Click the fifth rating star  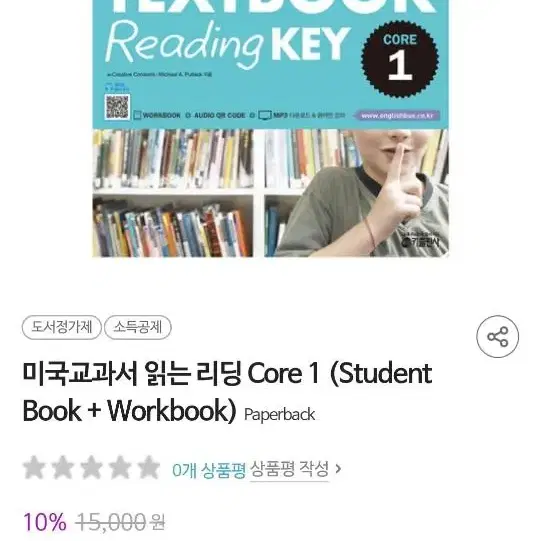coord(148,468)
